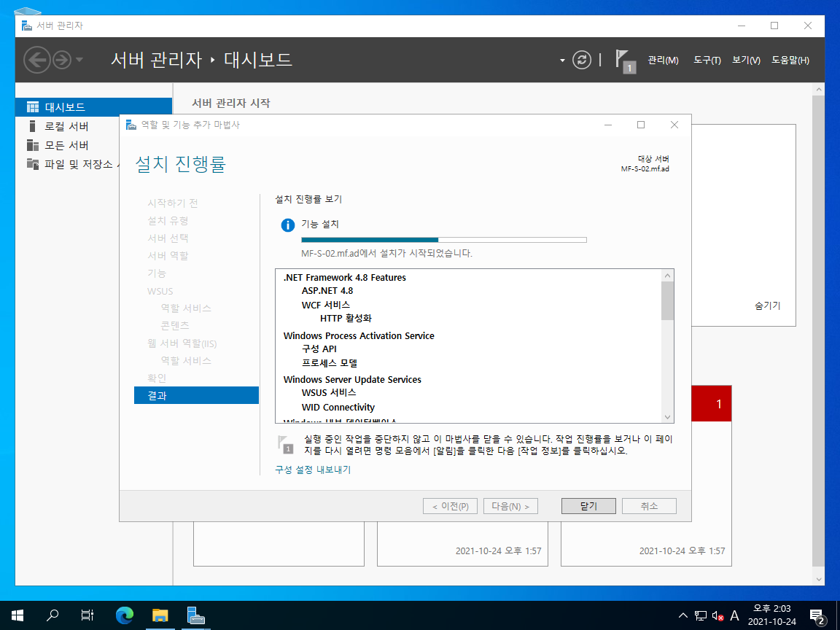Click the Server Manager back navigation arrow
The image size is (840, 630).
37,60
